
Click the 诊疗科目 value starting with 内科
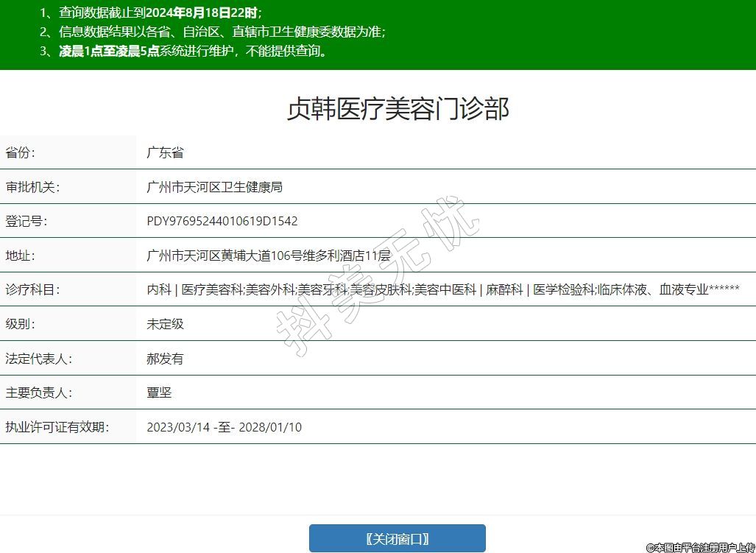coord(442,289)
